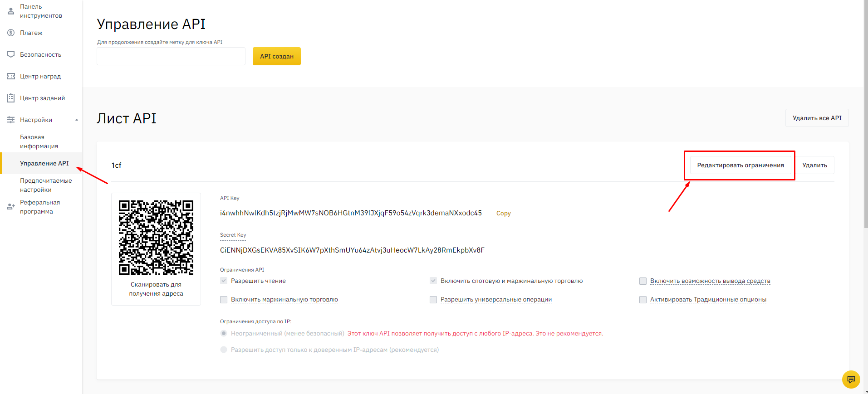Open Центр заданий menu item
Image resolution: width=868 pixels, height=394 pixels.
(x=42, y=98)
